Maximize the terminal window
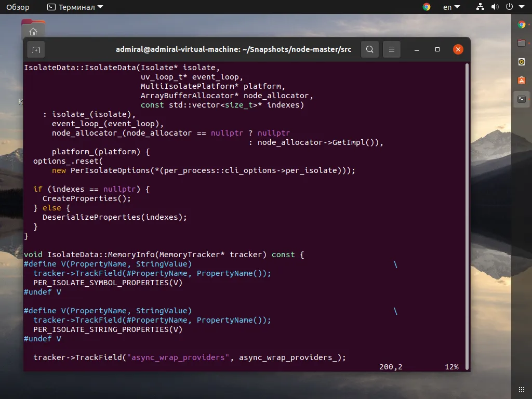Image resolution: width=532 pixels, height=399 pixels. tap(437, 49)
